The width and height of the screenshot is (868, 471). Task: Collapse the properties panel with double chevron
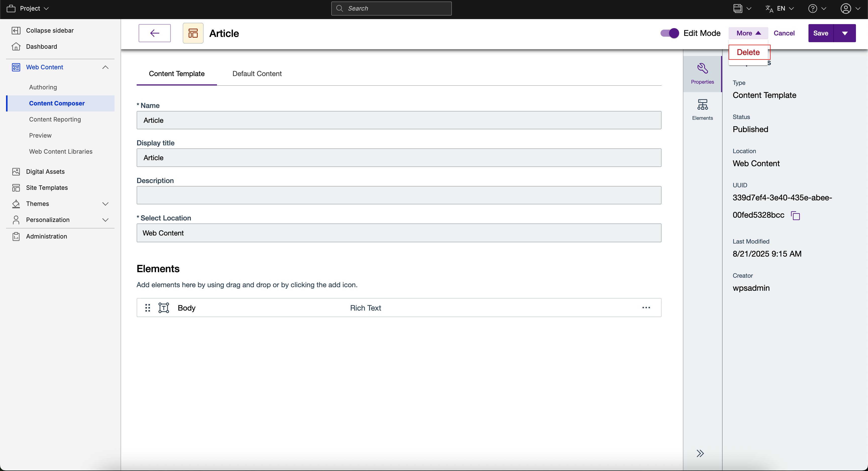[700, 453]
